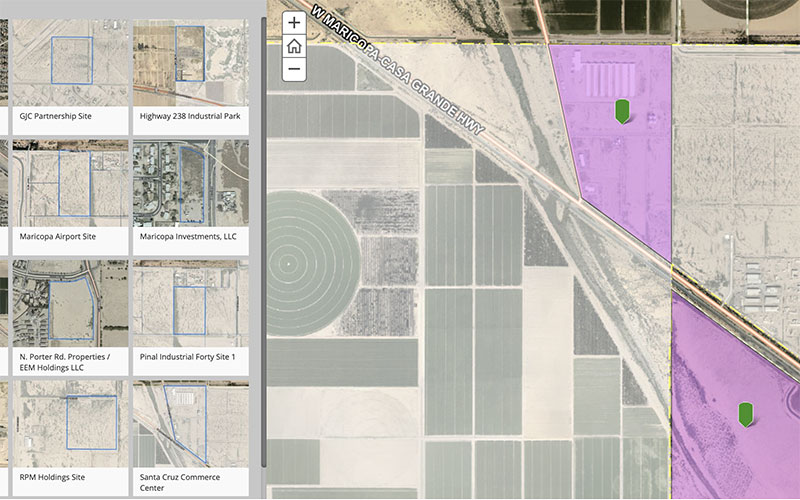Select the Maricopa Investments, LLC label
Image resolution: width=800 pixels, height=500 pixels.
pos(188,237)
